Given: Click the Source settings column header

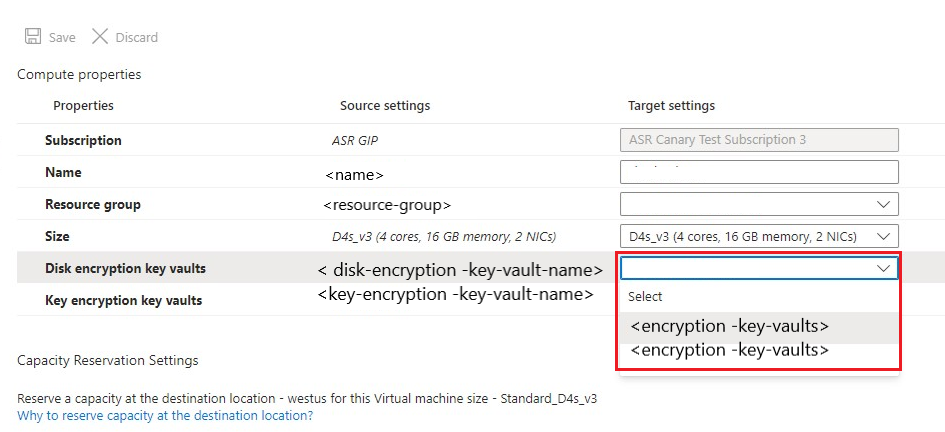Looking at the screenshot, I should tap(385, 105).
